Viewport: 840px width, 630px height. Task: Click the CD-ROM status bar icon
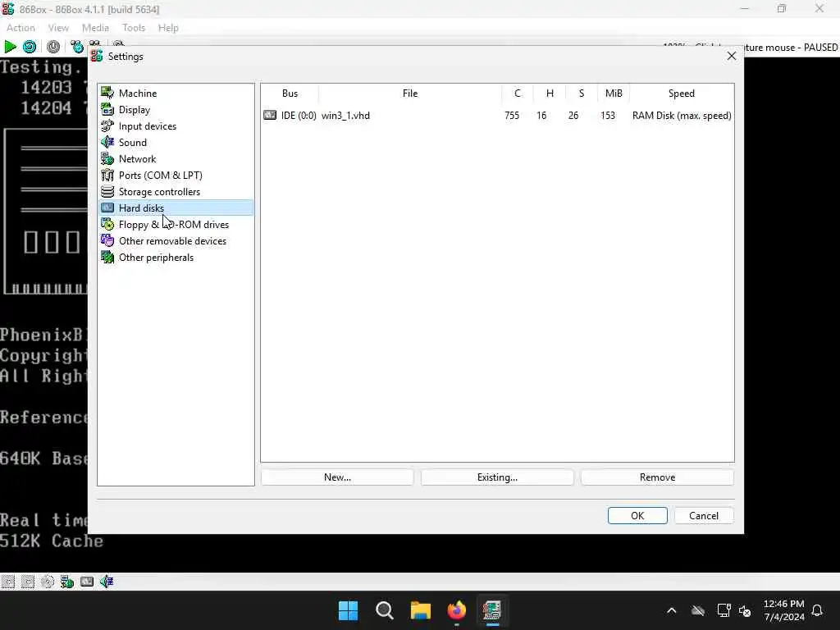pos(47,582)
